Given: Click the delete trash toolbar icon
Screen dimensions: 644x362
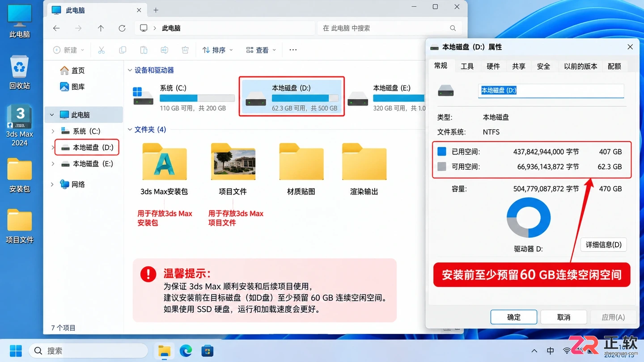Looking at the screenshot, I should click(185, 50).
